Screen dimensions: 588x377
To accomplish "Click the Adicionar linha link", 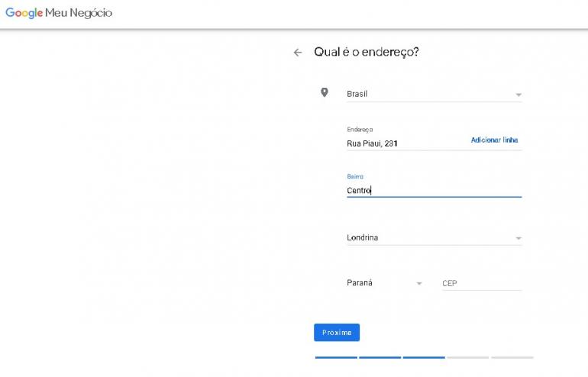I will [x=494, y=140].
